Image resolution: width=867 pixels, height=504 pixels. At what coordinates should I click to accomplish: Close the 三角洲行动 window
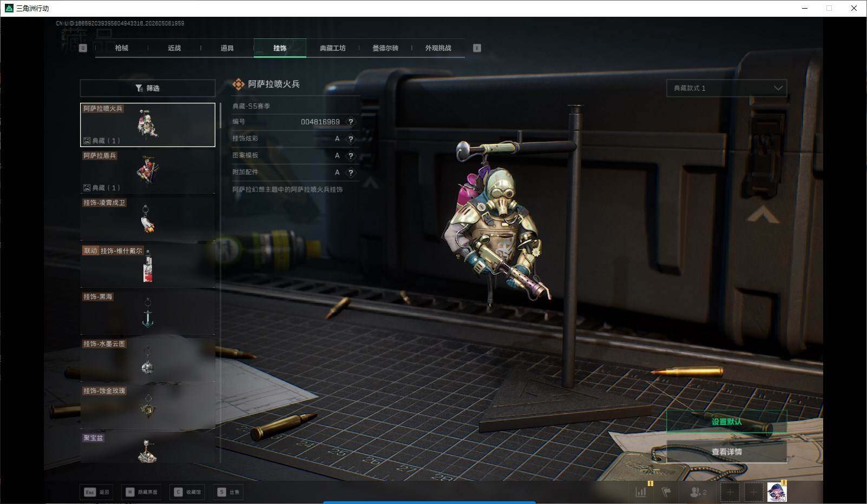pos(854,8)
